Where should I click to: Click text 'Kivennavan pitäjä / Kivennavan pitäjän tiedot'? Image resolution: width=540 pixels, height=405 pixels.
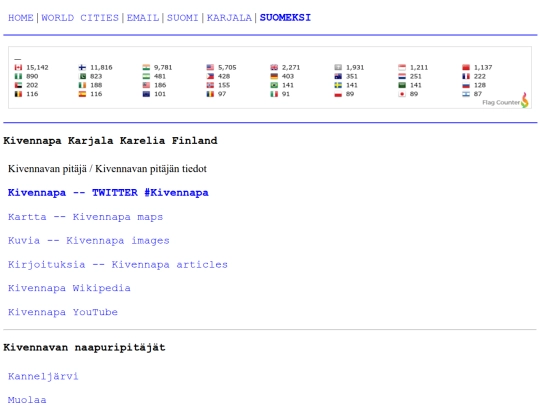click(107, 169)
